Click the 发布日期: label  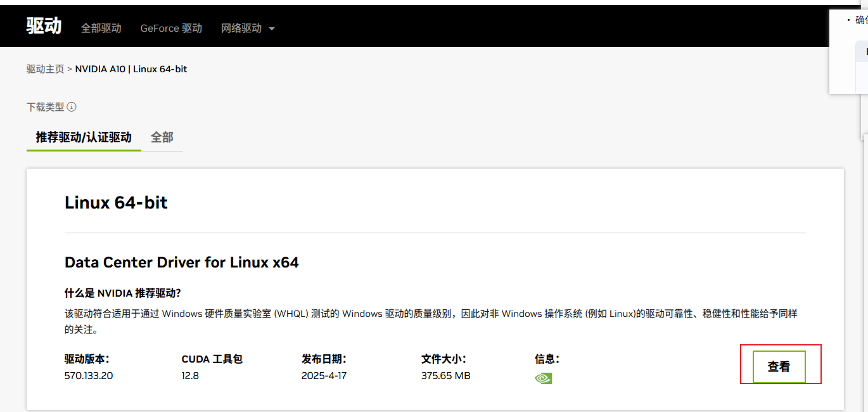(x=324, y=359)
